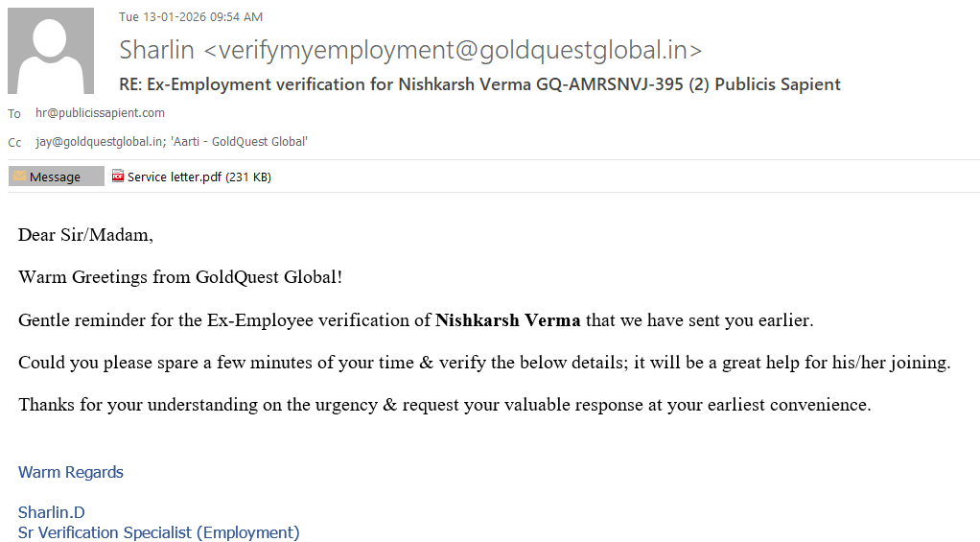Click the "Sr Verification Specialist (Employment)" title
The width and height of the screenshot is (980, 542).
159,532
